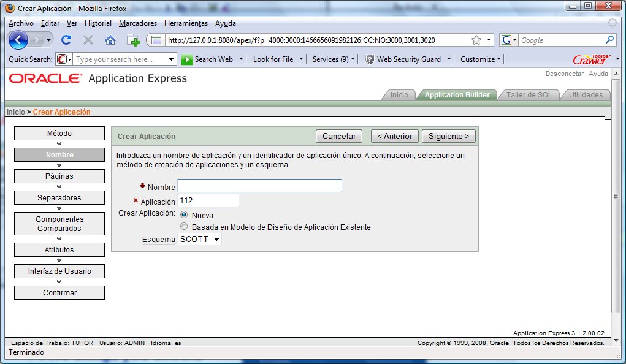Click the Páginas wizard step
Screen dimensions: 626x364
59,176
